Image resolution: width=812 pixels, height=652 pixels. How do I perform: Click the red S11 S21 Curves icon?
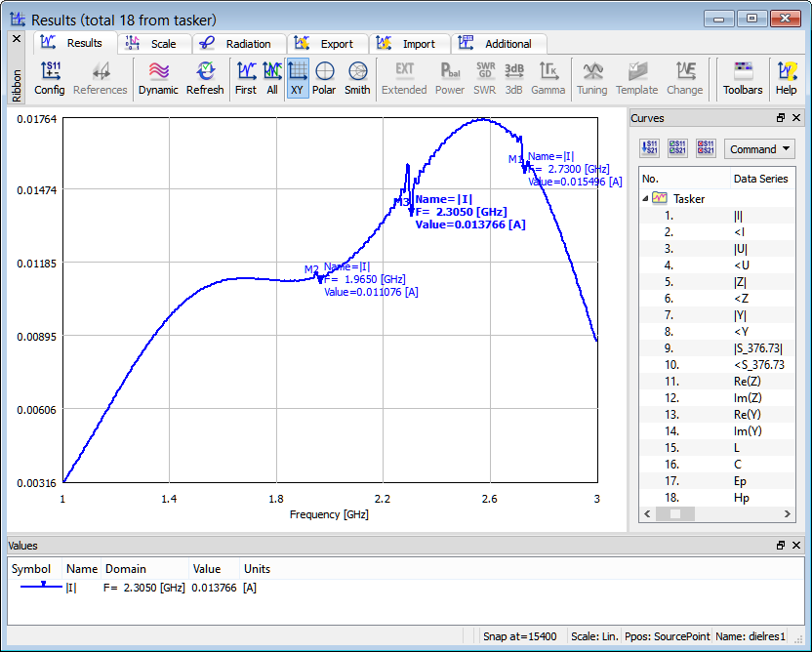705,148
